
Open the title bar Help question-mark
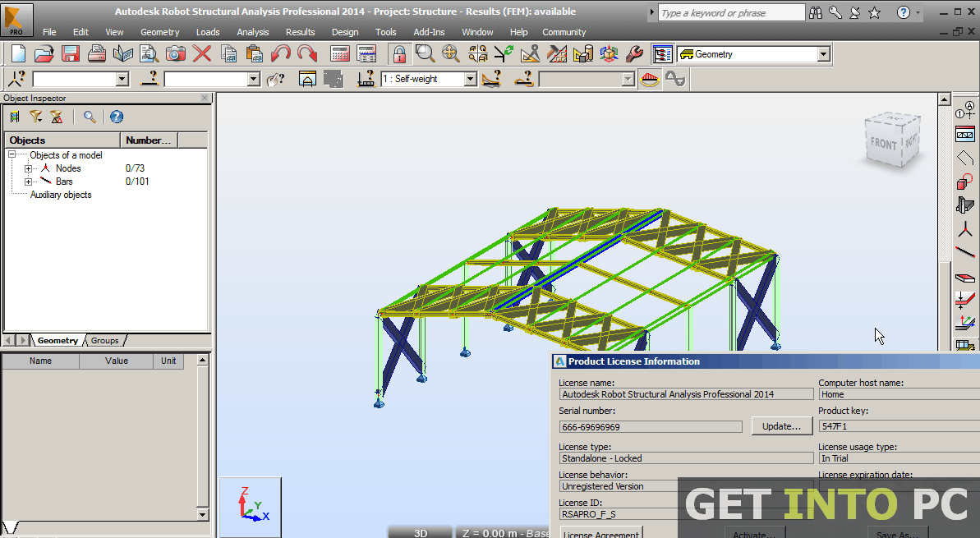pyautogui.click(x=903, y=12)
